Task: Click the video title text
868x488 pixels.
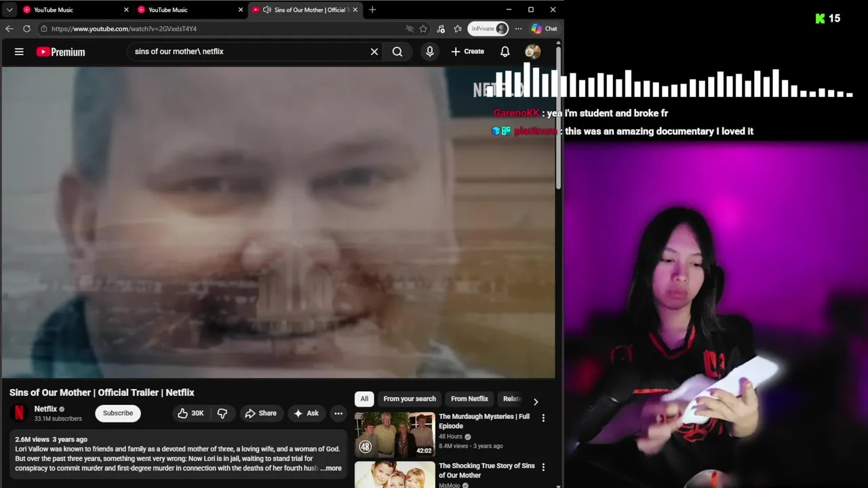Action: 102,392
